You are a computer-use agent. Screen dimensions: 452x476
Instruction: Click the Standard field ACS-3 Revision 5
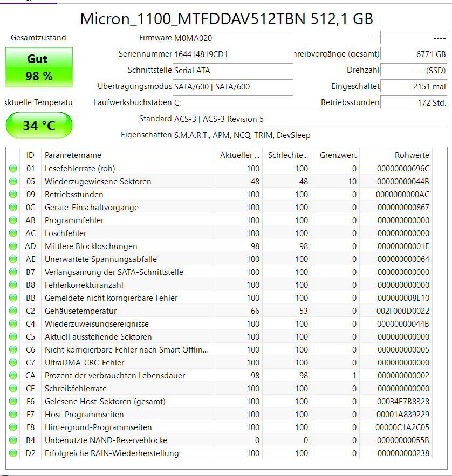point(310,119)
